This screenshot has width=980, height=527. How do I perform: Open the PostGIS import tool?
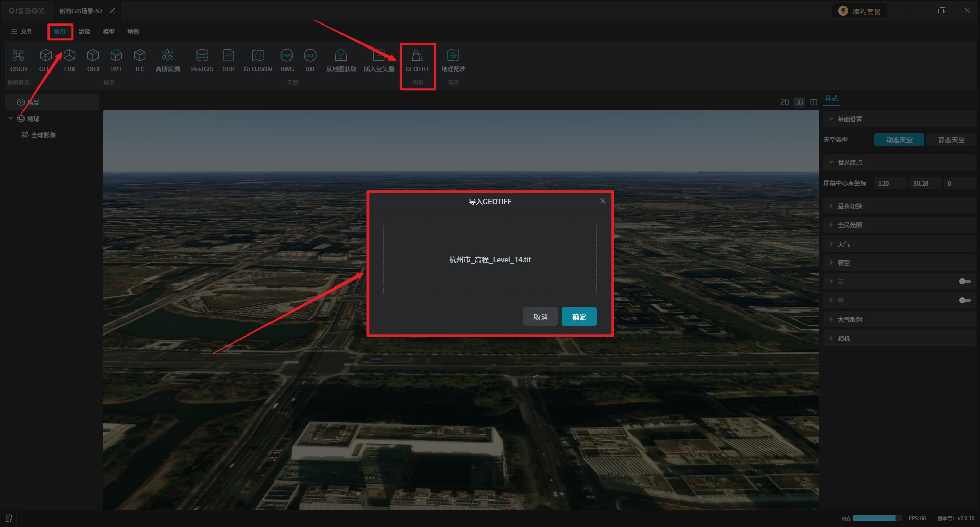[x=202, y=56]
